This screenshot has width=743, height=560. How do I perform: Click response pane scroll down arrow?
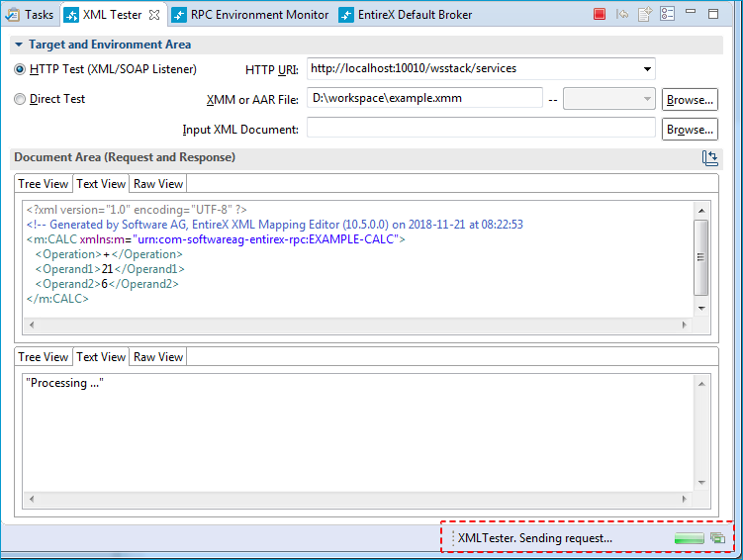(x=701, y=483)
